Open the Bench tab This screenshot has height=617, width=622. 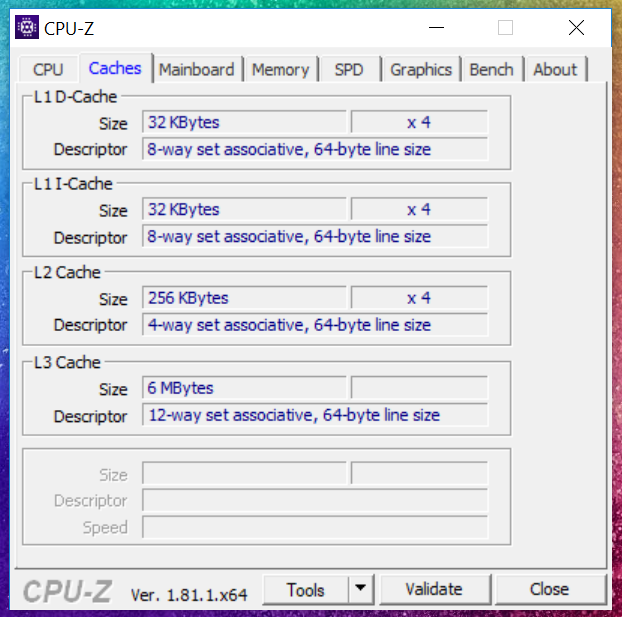pos(491,69)
